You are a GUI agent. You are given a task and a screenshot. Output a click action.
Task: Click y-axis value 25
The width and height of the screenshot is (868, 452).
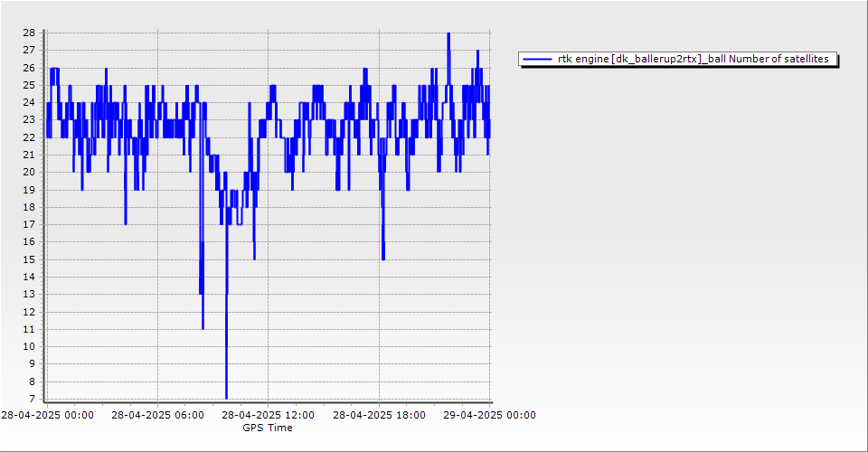coord(29,85)
